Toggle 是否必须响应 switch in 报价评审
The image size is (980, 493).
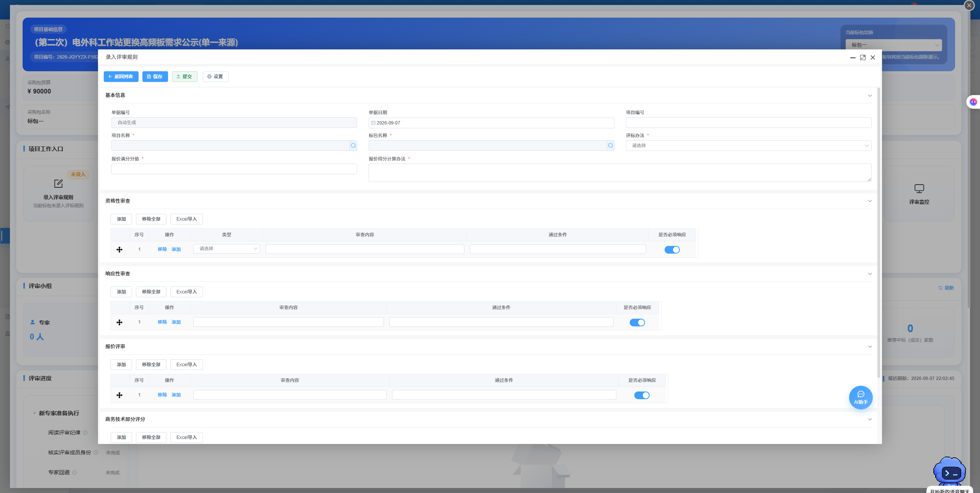point(642,395)
